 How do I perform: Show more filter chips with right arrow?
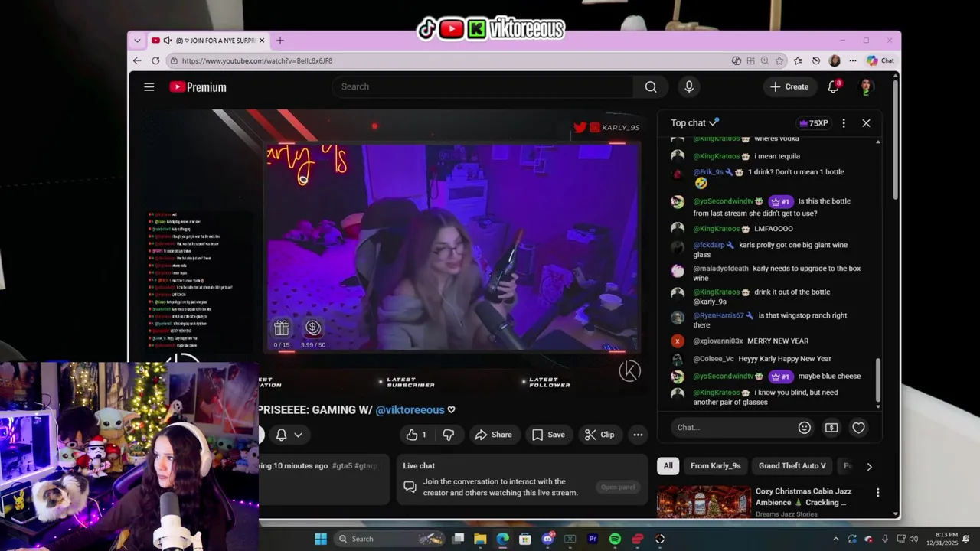[869, 466]
